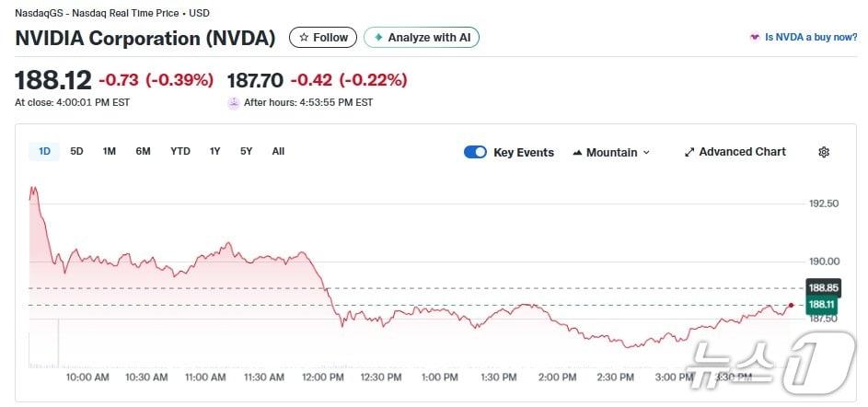Click the after hours moon icon
This screenshot has width=868, height=407.
tap(234, 102)
